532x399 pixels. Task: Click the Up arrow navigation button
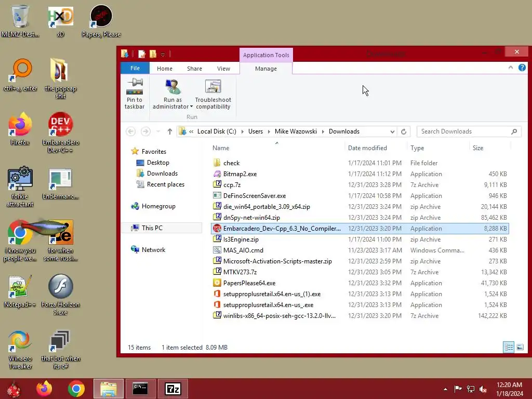[170, 131]
